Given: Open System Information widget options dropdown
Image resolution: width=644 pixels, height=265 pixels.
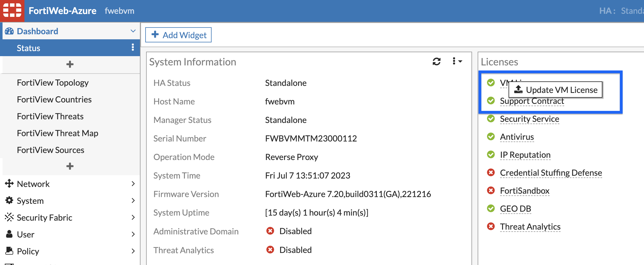Looking at the screenshot, I should 457,61.
